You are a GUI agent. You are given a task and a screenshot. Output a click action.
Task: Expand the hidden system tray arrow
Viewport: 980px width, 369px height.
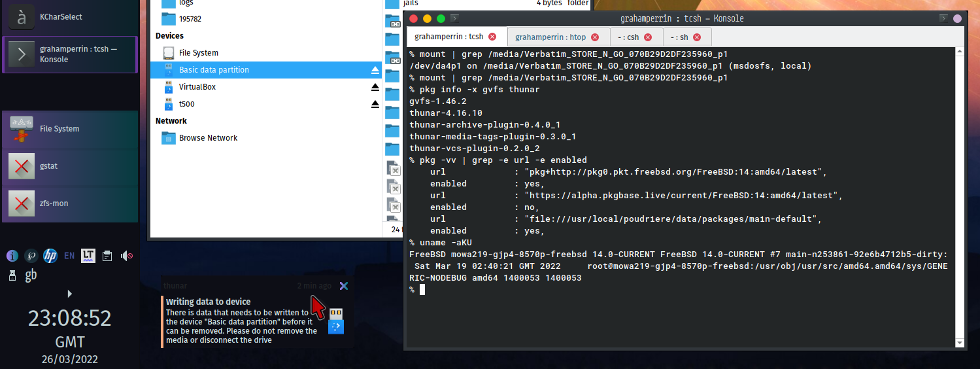[x=70, y=294]
